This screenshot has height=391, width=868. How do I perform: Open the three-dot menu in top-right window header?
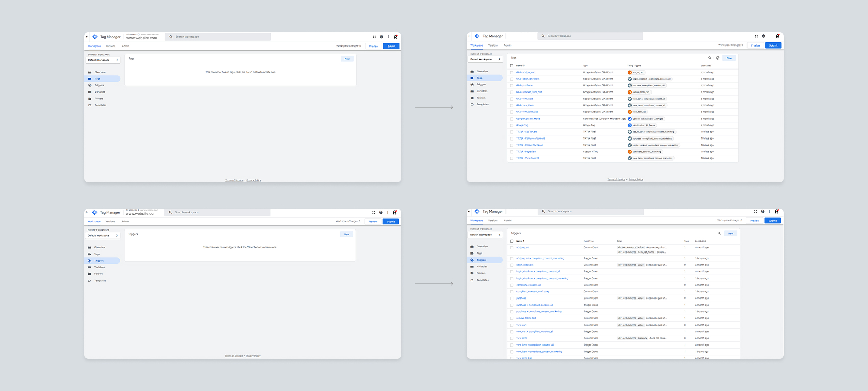point(770,36)
